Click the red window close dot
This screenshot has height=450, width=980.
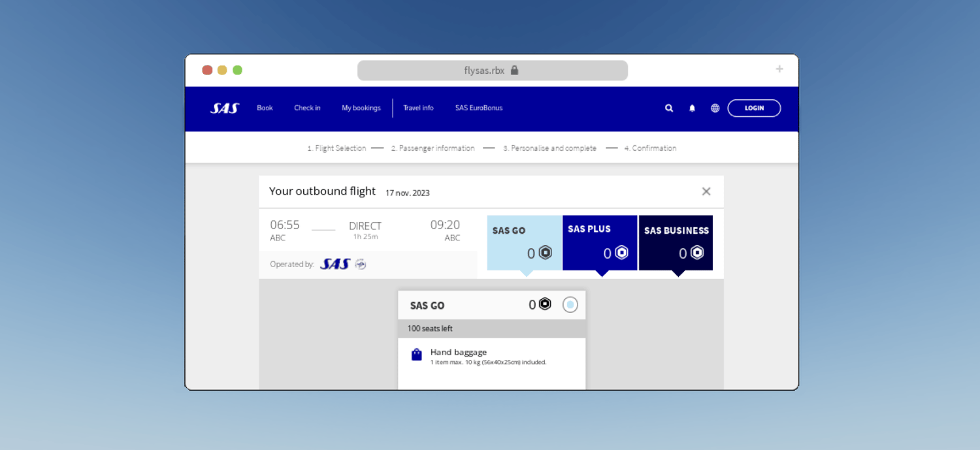(x=207, y=70)
